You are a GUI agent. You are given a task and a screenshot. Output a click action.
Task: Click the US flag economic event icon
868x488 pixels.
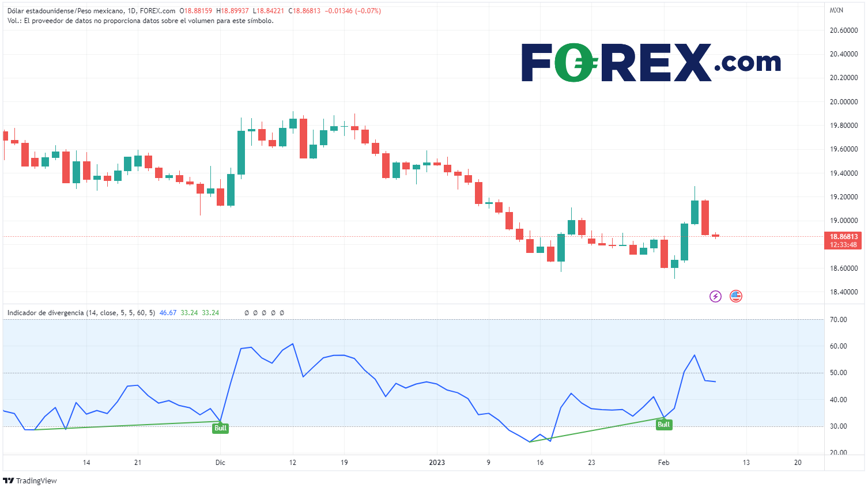(736, 297)
